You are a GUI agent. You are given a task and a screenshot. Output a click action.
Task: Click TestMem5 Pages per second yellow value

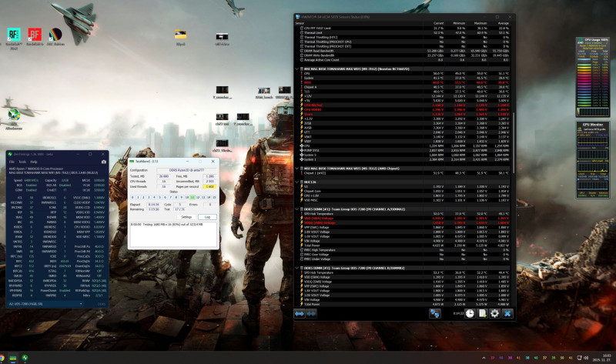pos(209,186)
